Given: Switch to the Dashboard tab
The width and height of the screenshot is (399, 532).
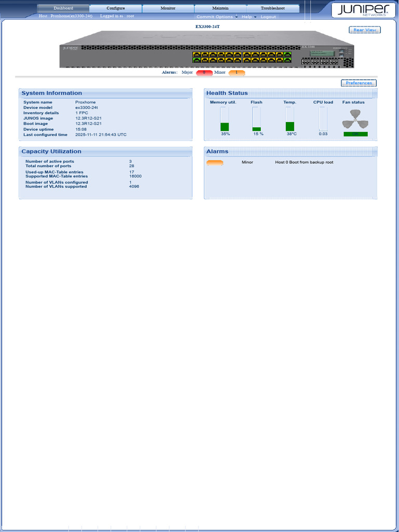Looking at the screenshot, I should pyautogui.click(x=63, y=8).
